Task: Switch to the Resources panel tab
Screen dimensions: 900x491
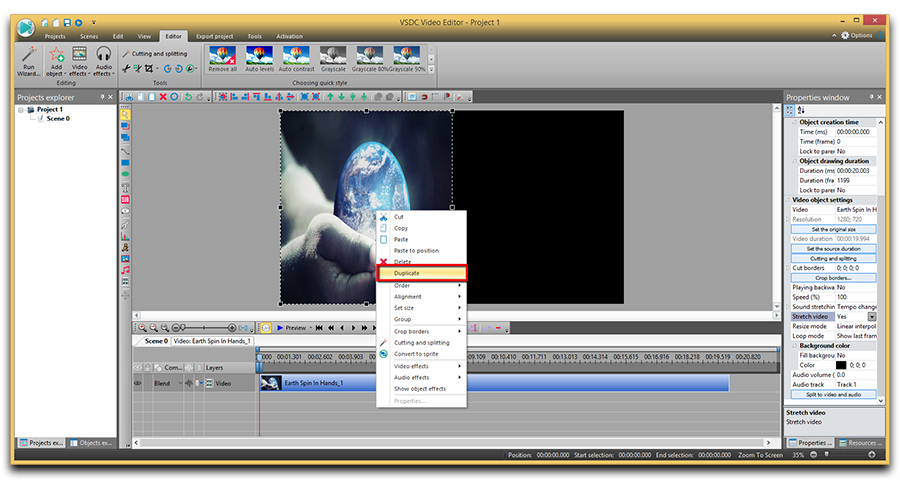Action: point(860,443)
